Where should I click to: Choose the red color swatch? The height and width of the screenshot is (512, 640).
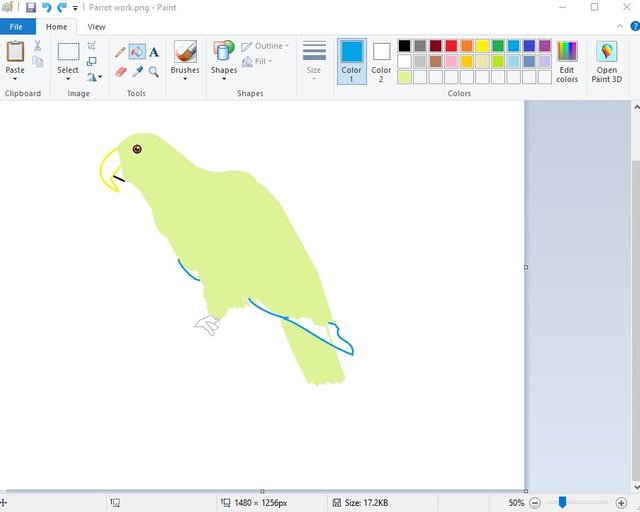coord(451,46)
